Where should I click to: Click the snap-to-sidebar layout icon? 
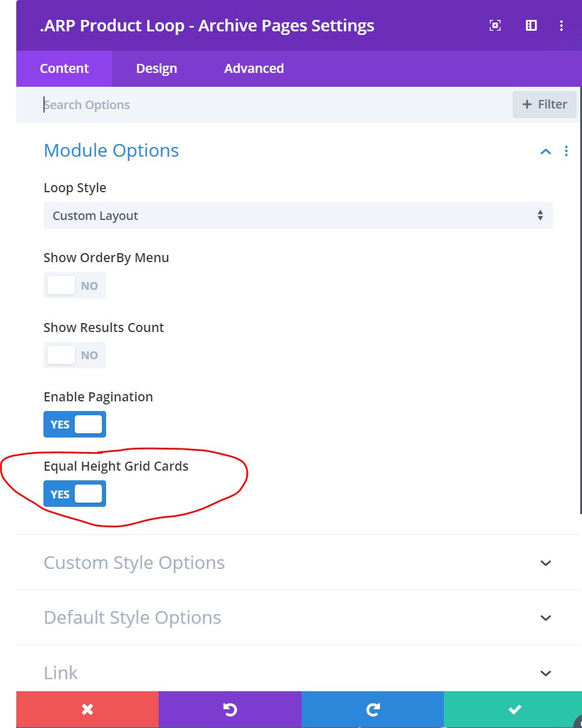tap(531, 25)
